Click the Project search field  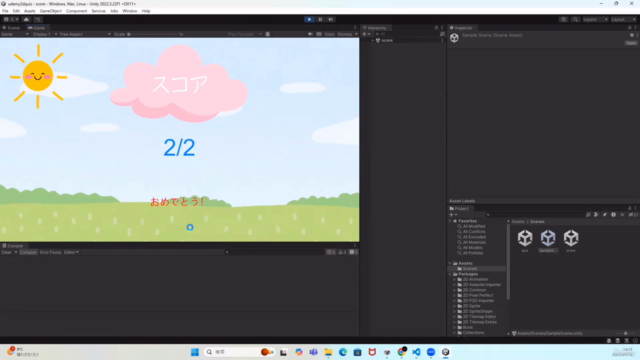pyautogui.click(x=535, y=215)
